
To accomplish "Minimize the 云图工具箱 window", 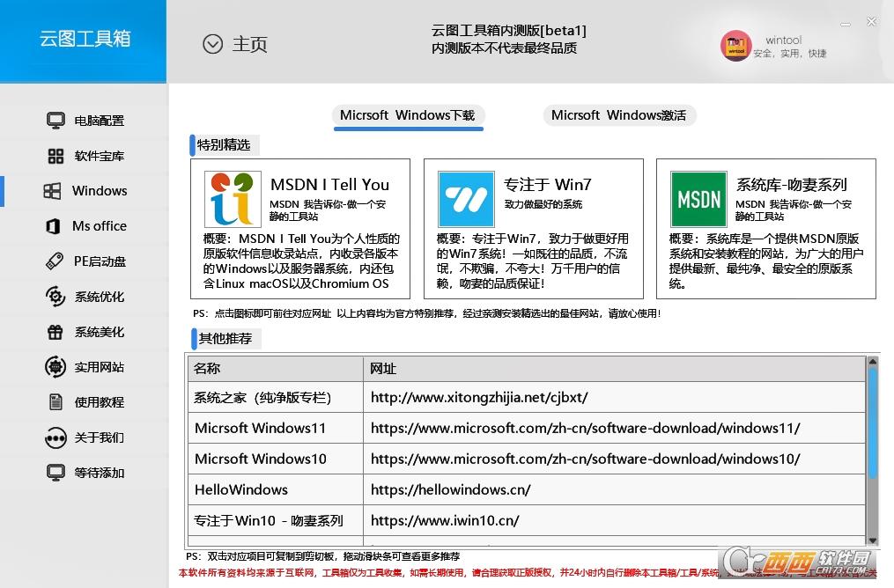I will [x=846, y=24].
